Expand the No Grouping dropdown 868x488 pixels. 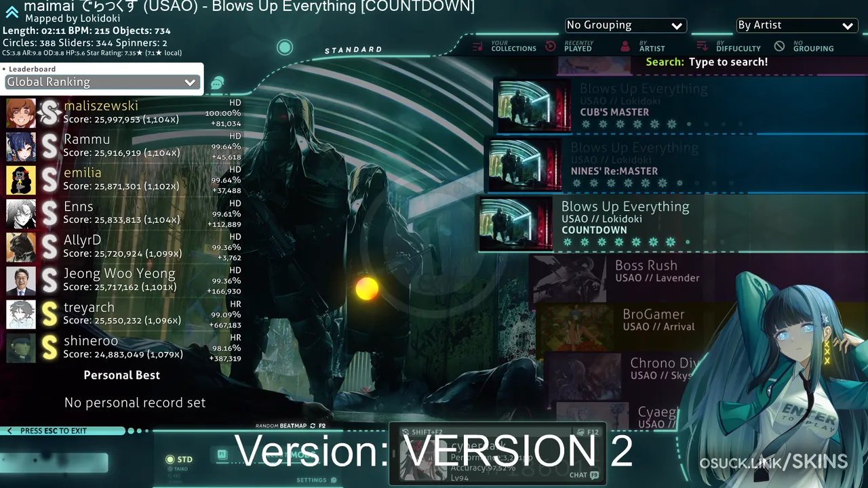(x=626, y=25)
